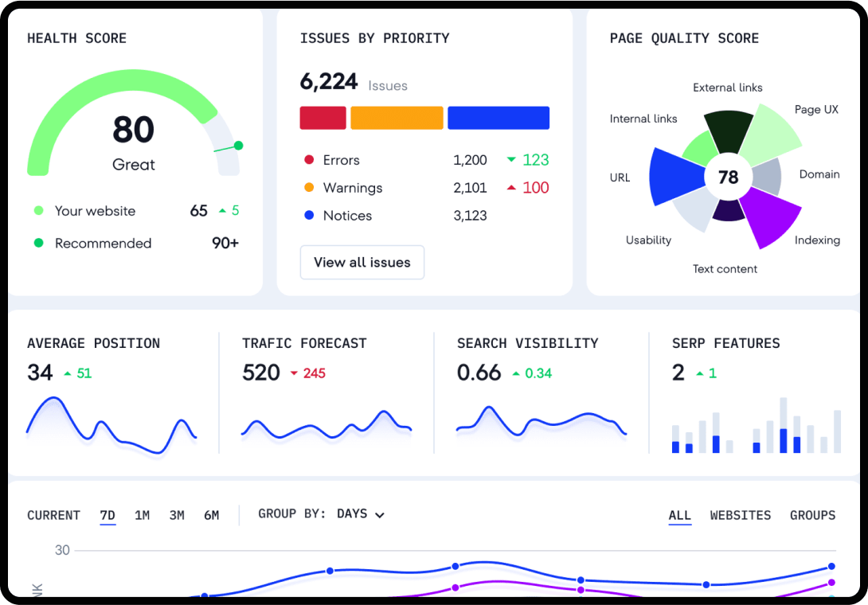Select the GROUPS tab
Screen dimensions: 868x605
click(812, 515)
